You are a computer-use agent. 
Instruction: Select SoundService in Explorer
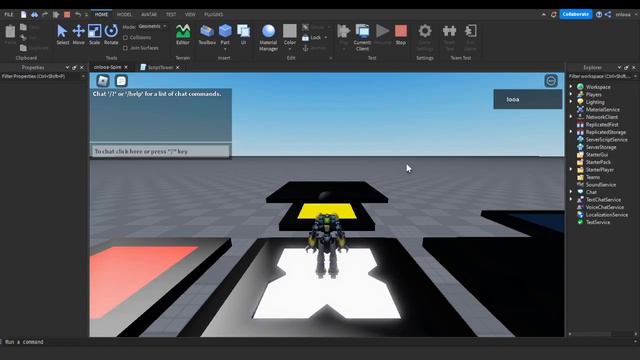coord(600,184)
